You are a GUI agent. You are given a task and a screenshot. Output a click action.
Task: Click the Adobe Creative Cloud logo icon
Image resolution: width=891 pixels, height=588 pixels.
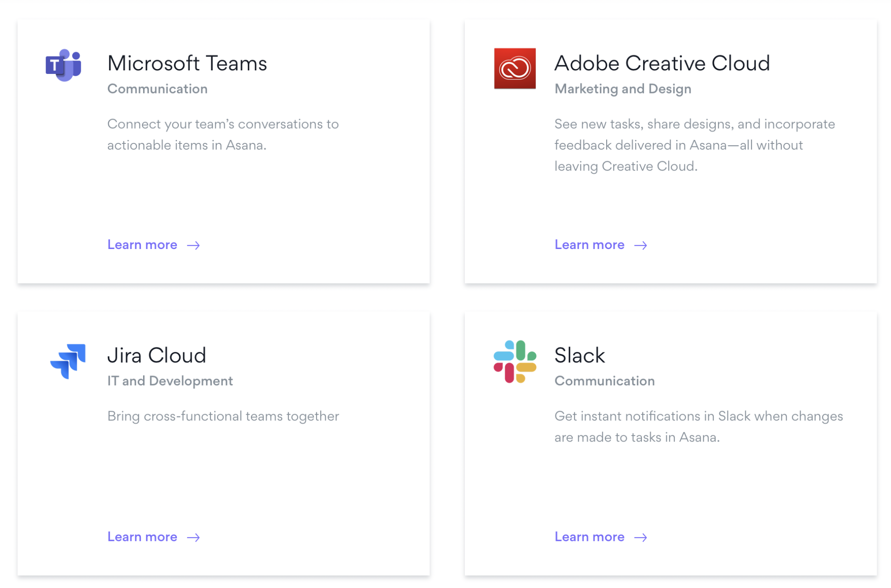[x=514, y=68]
